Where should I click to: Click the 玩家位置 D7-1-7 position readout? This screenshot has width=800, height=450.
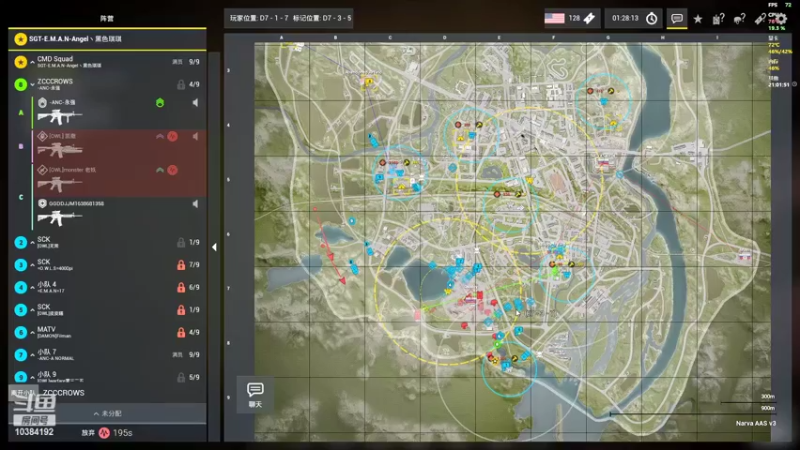(x=259, y=18)
